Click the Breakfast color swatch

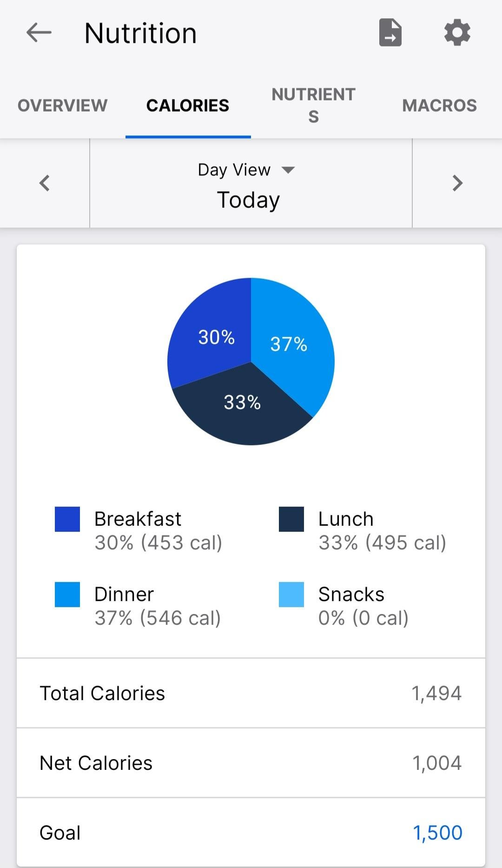point(67,519)
